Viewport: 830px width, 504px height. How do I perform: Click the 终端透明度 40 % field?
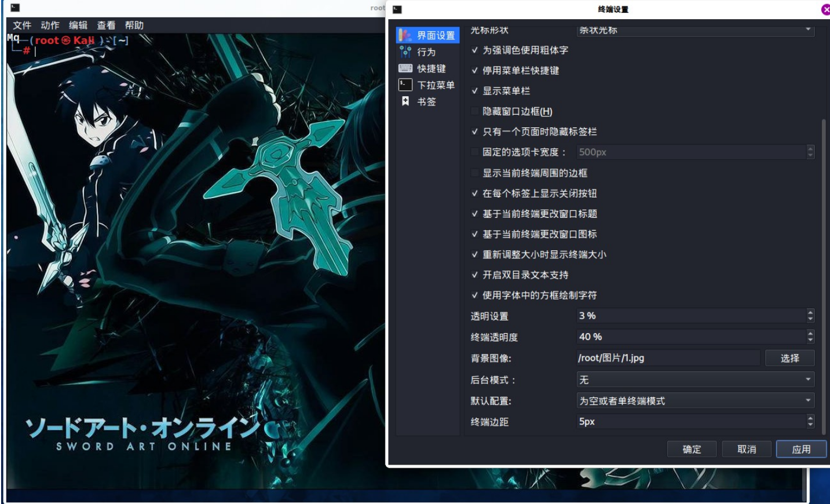691,337
